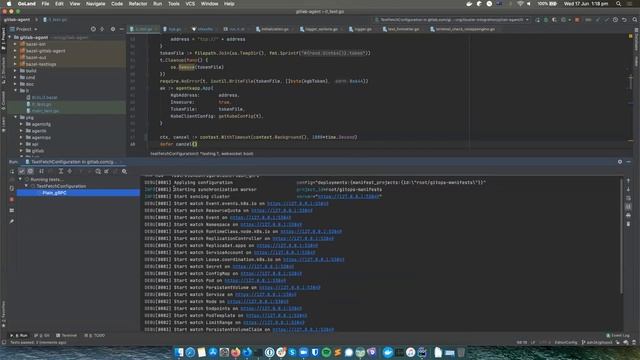Screen dimensions: 640x360
Task: Open the Refactor menu
Action: click(138, 4)
